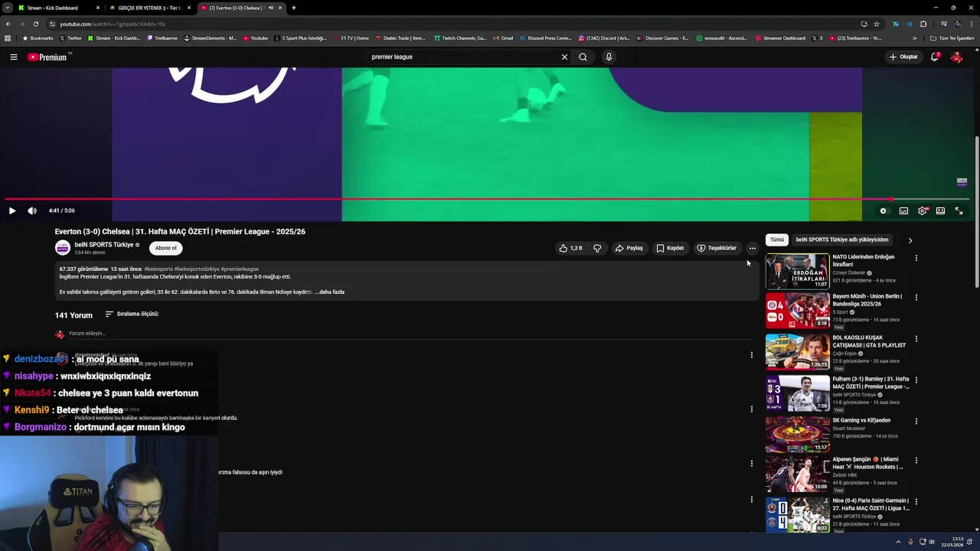This screenshot has width=980, height=551.
Task: Open the account avatar menu
Action: 956,57
